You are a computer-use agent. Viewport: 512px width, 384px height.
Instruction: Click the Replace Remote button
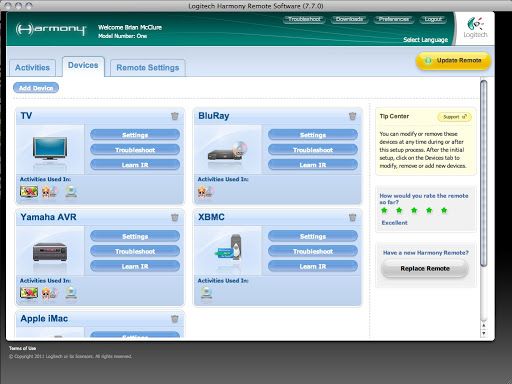[x=425, y=269]
